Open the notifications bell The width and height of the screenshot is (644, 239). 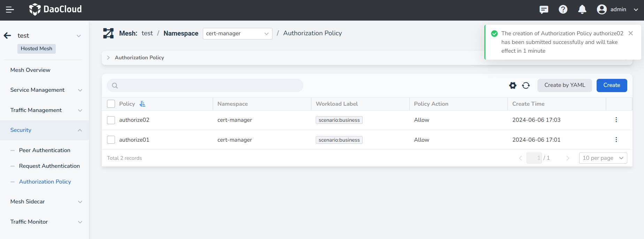point(582,10)
